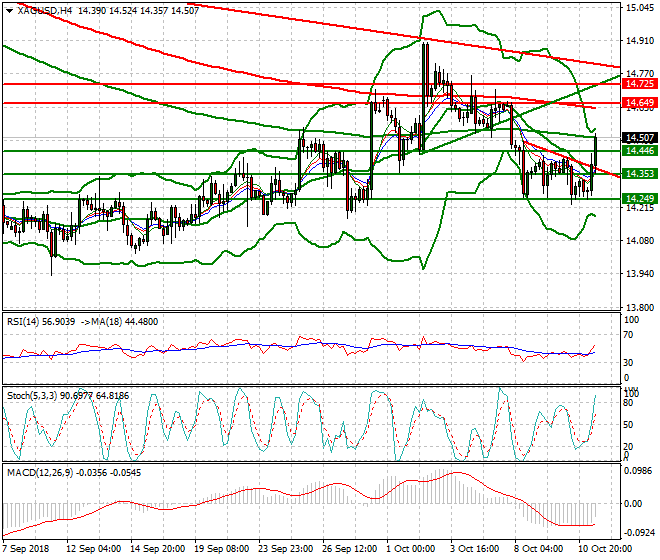660x560 pixels.
Task: Click the 1 Oct 00:00 time label
Action: pos(411,549)
